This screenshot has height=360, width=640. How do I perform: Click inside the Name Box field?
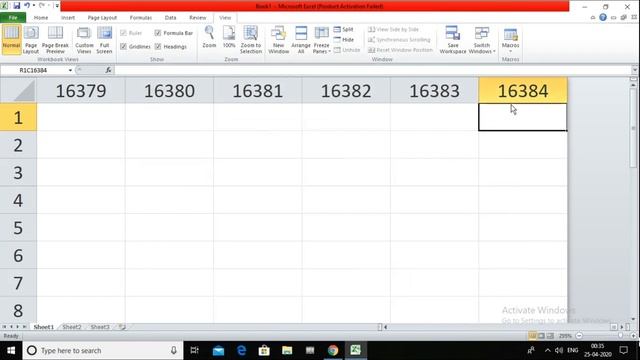click(33, 70)
